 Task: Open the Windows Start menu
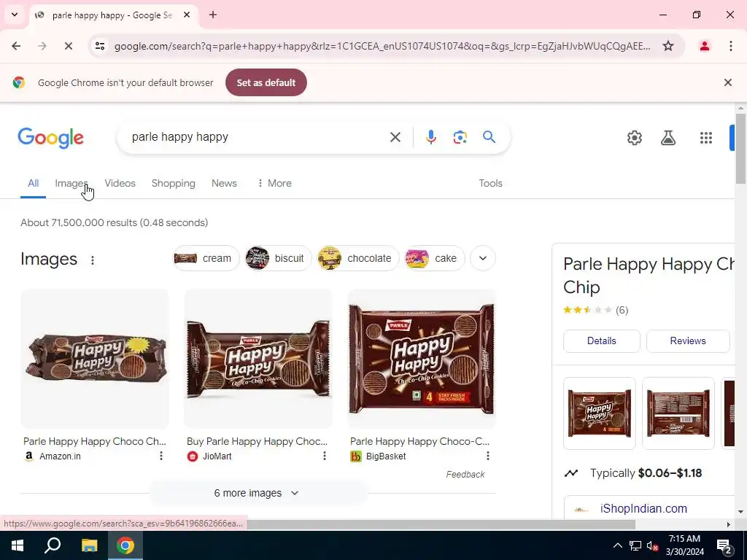tap(18, 545)
